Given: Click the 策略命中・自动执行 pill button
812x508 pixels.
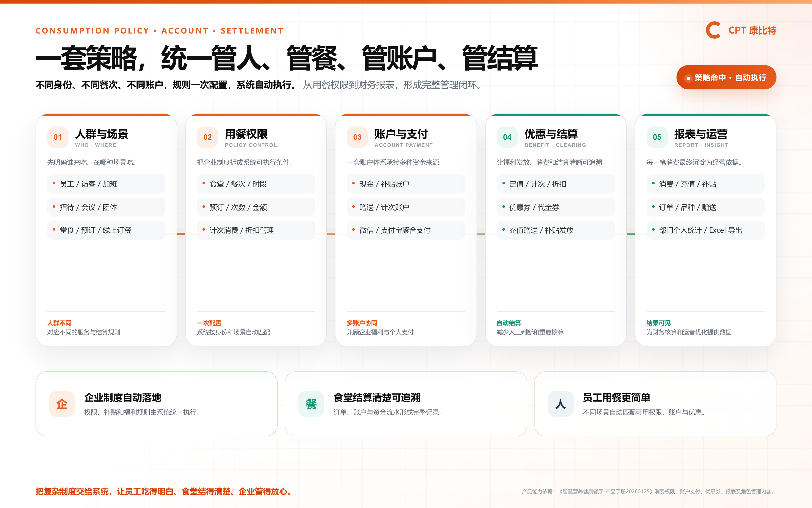Looking at the screenshot, I should point(726,78).
